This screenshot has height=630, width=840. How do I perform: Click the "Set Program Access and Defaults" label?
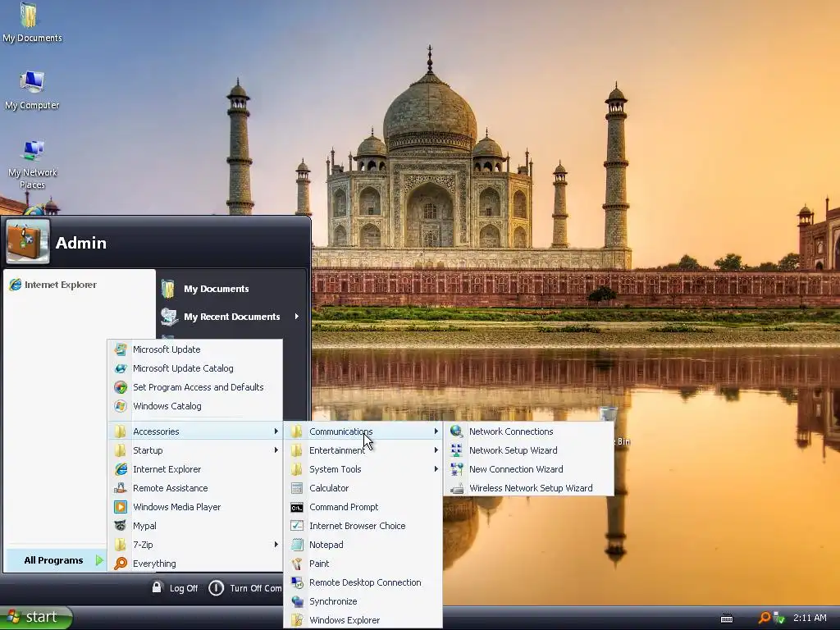199,387
